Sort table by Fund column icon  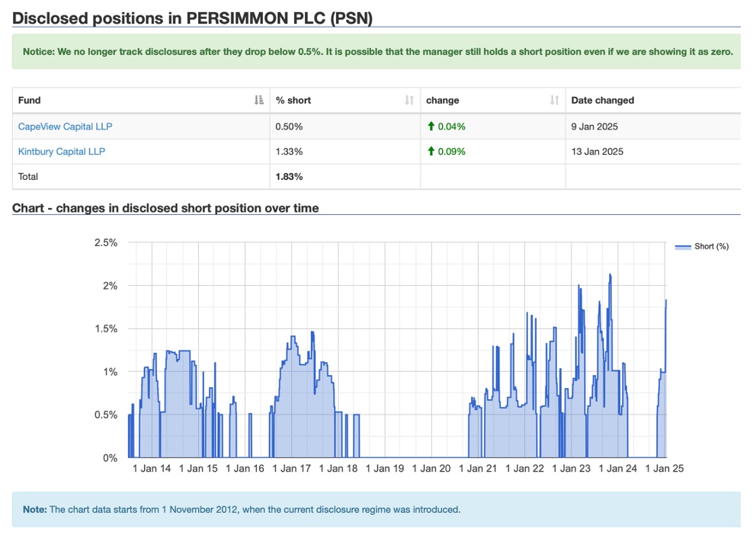pos(259,100)
